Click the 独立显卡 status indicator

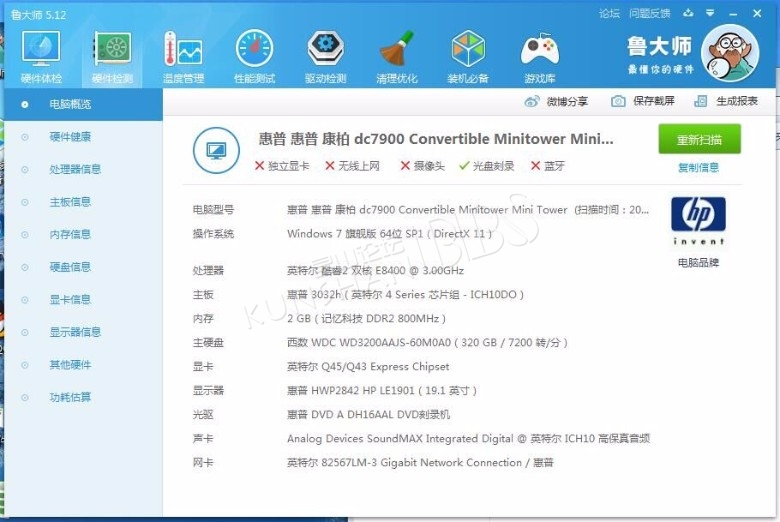[x=282, y=166]
